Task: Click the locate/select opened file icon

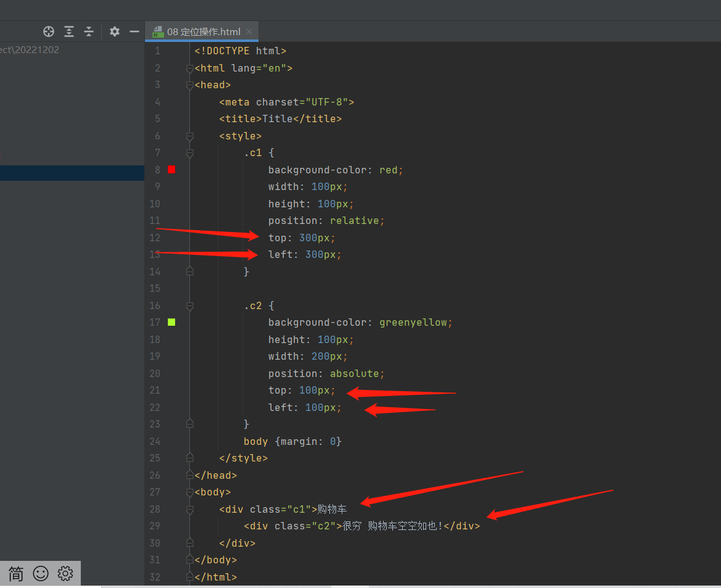Action: [x=49, y=31]
